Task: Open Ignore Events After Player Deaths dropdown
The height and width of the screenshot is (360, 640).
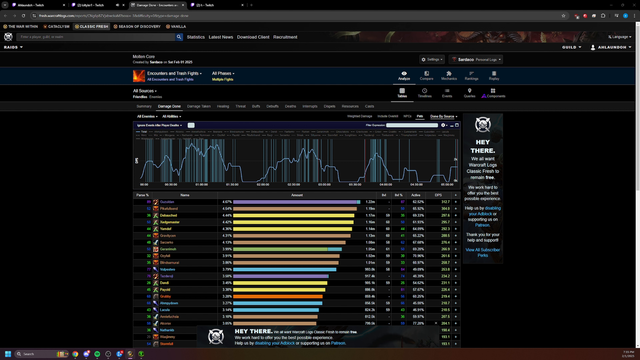Action: point(160,125)
